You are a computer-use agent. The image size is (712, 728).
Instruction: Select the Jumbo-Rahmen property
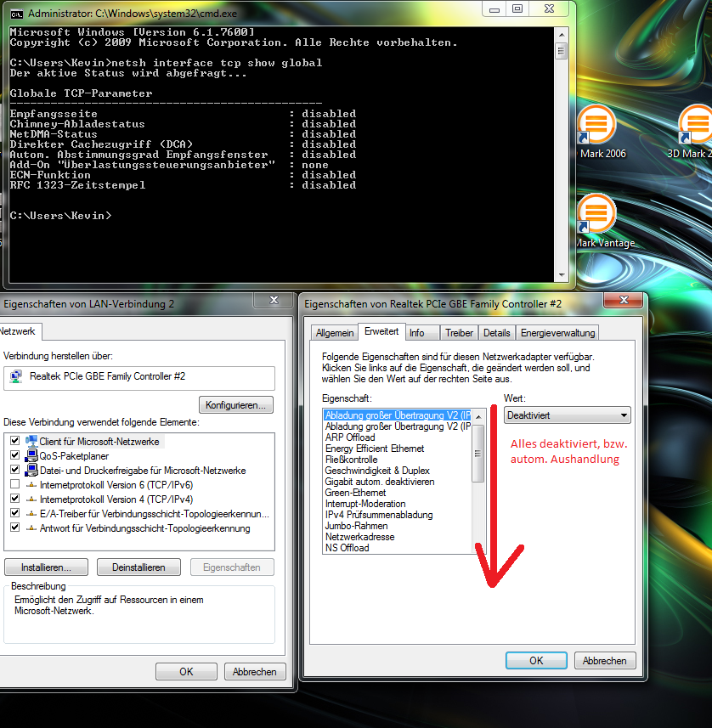pos(356,526)
